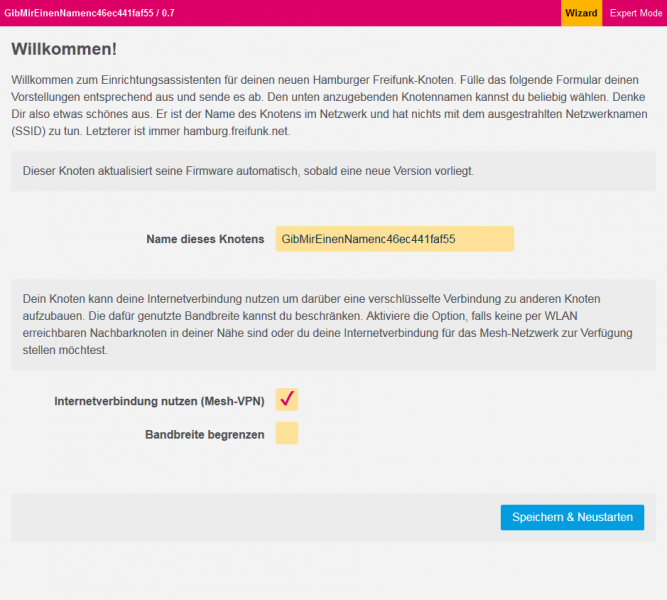This screenshot has width=667, height=600.
Task: Click the paragraph starting 'Dein Knoten kann deine'
Action: 328,325
